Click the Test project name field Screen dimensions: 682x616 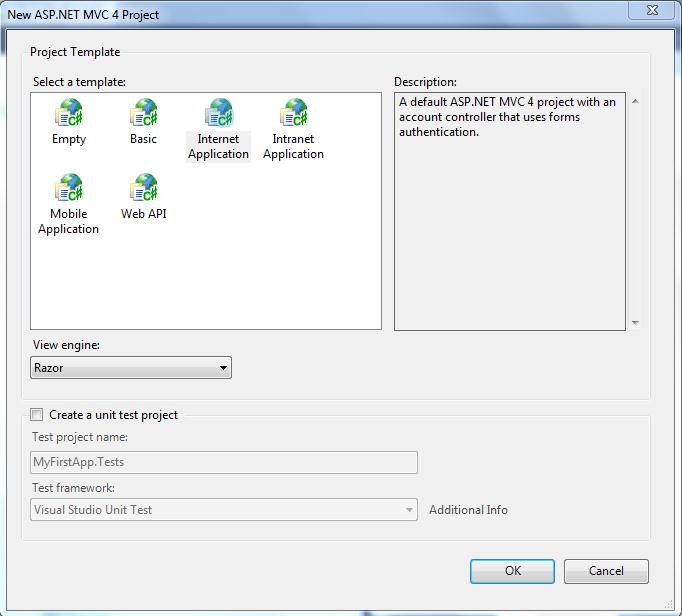[224, 462]
